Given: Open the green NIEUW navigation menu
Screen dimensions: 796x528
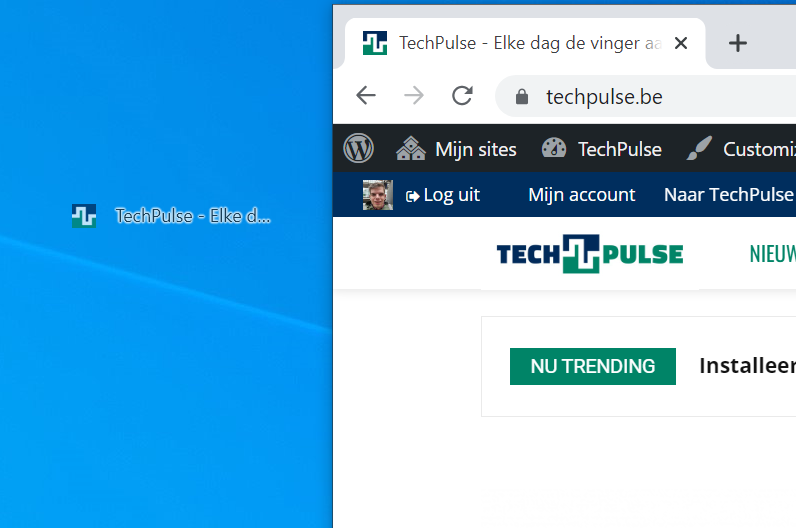Looking at the screenshot, I should click(x=773, y=254).
